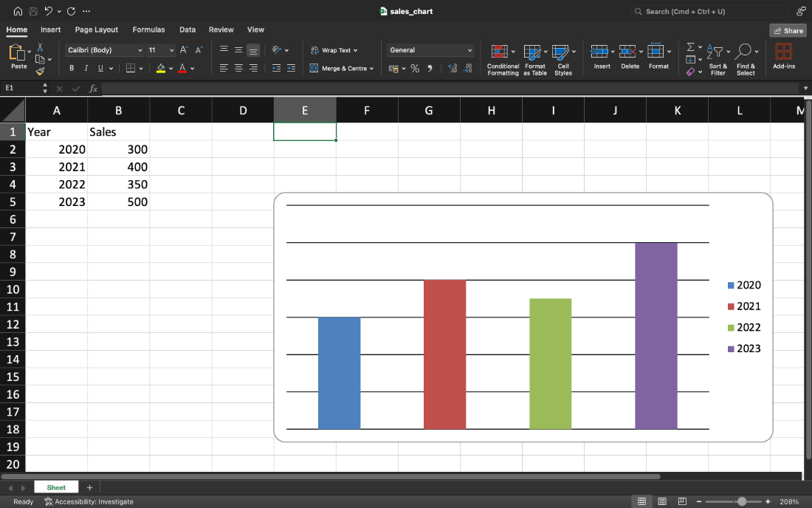
Task: Click the Cut scissors icon
Action: (x=40, y=47)
